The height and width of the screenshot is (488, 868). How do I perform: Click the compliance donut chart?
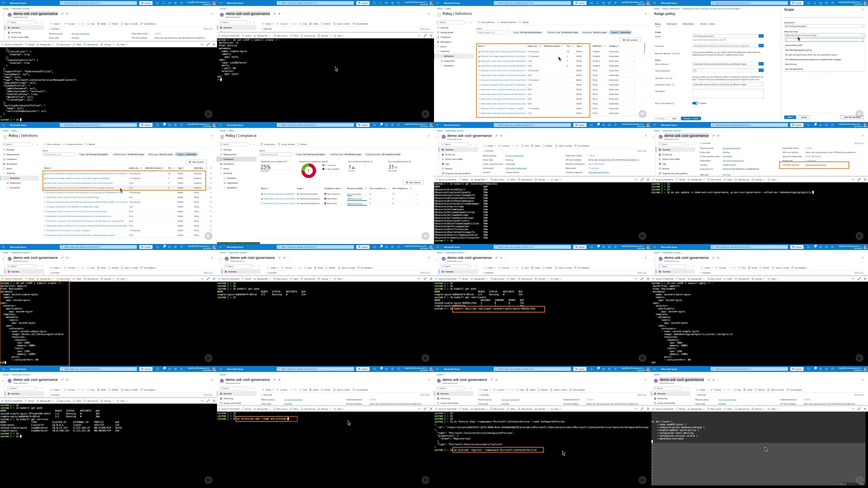[308, 171]
